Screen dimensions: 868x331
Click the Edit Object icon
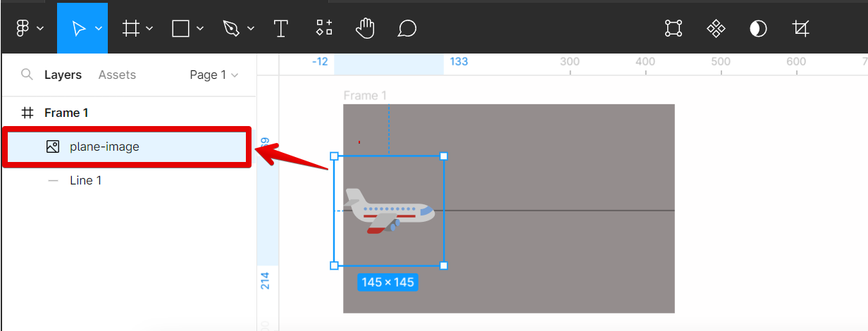[x=674, y=28]
